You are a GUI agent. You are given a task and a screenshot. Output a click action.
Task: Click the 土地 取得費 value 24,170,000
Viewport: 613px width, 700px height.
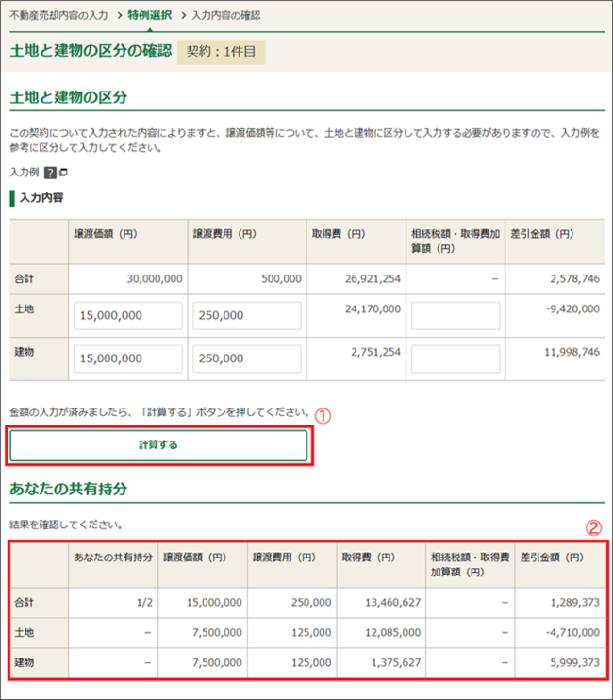pyautogui.click(x=369, y=307)
